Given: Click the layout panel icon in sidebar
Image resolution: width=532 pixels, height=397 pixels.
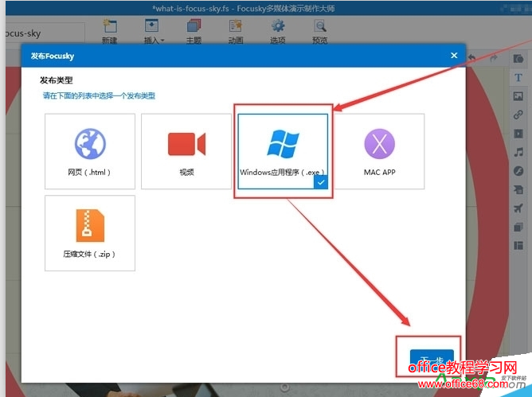Looking at the screenshot, I should [518, 245].
